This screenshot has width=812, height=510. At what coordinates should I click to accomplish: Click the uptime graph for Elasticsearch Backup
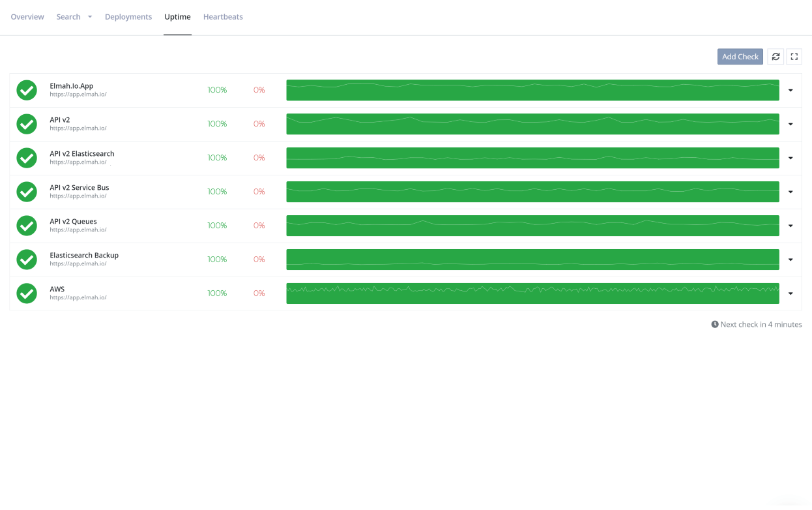[532, 259]
